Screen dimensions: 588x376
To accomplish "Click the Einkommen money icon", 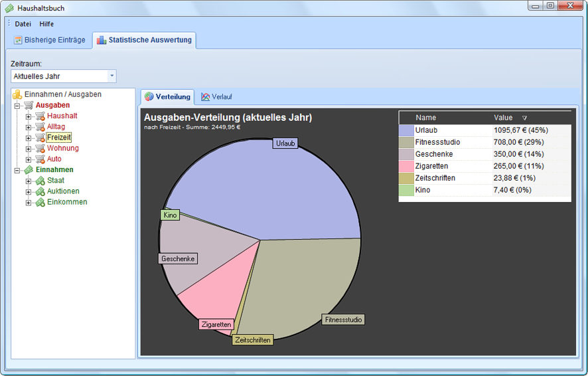I will point(40,203).
